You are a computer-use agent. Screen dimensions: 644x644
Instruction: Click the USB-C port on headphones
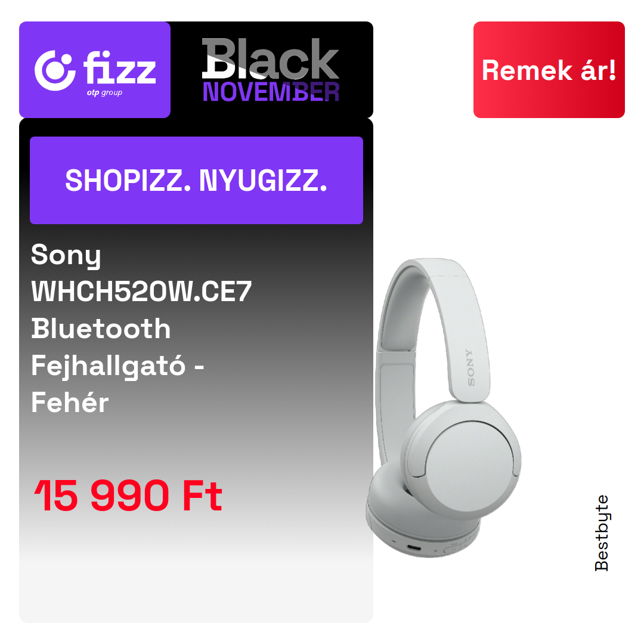[414, 548]
